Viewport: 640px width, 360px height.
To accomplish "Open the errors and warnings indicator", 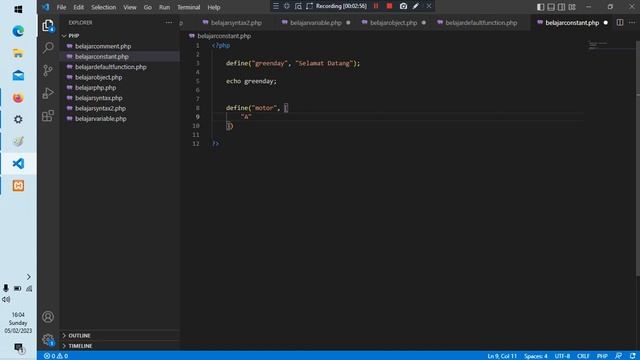I will 56,356.
